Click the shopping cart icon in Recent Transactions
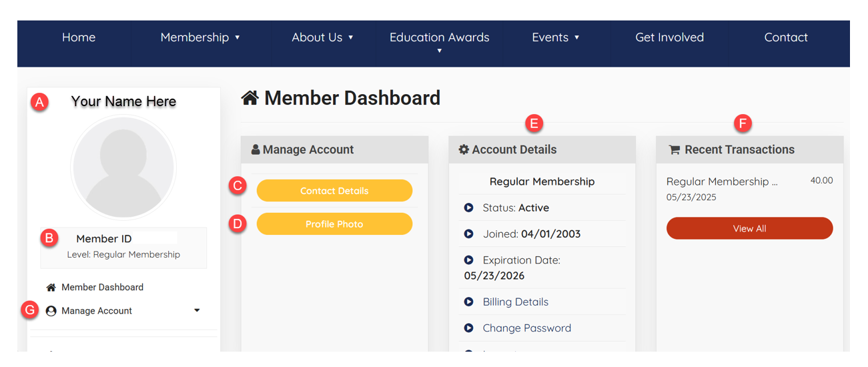Image resolution: width=868 pixels, height=367 pixels. pos(675,150)
